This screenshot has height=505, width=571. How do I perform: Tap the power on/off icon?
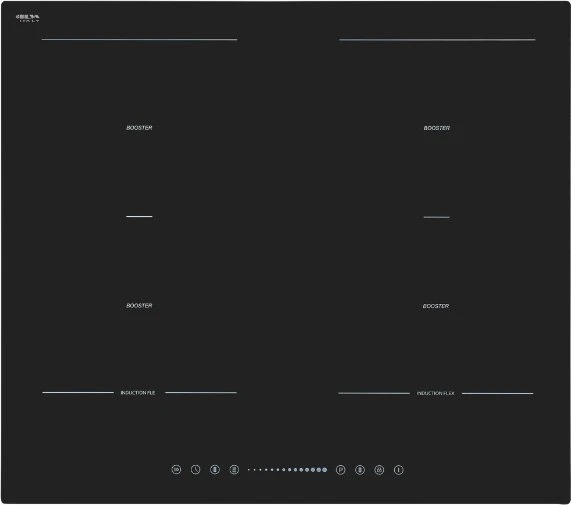tap(399, 470)
